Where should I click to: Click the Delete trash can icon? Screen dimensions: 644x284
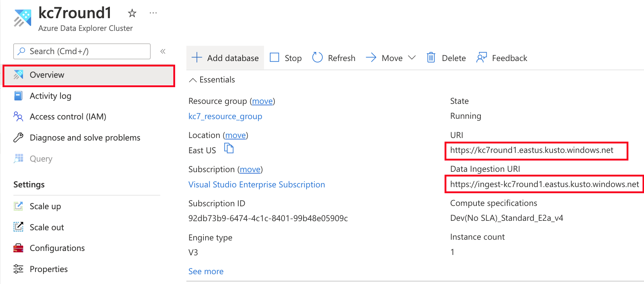tap(431, 57)
